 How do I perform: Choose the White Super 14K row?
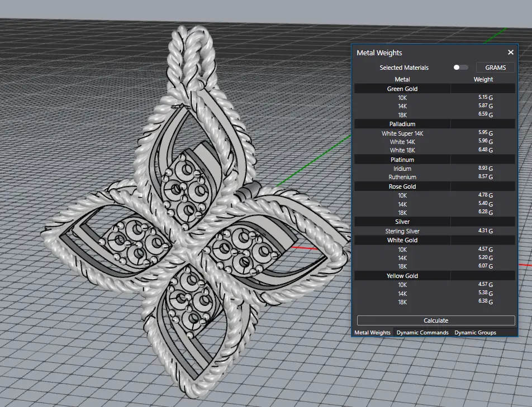pos(402,133)
